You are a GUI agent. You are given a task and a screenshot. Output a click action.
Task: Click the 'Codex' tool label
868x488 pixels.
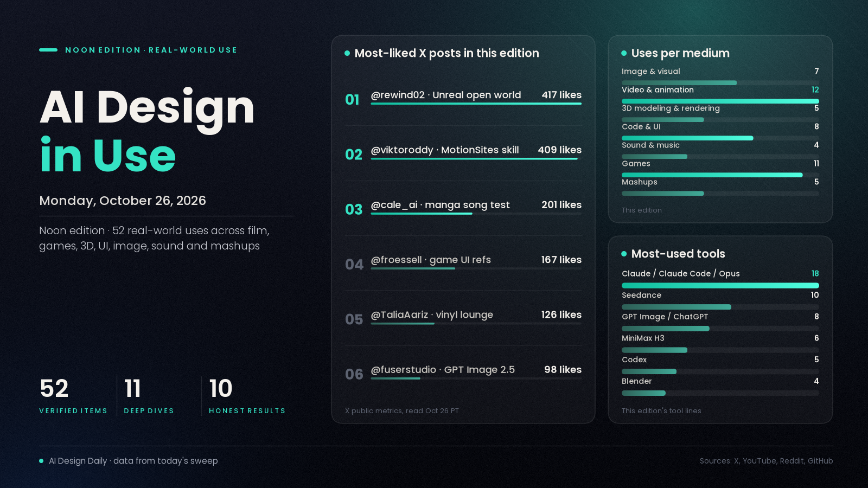pyautogui.click(x=634, y=359)
